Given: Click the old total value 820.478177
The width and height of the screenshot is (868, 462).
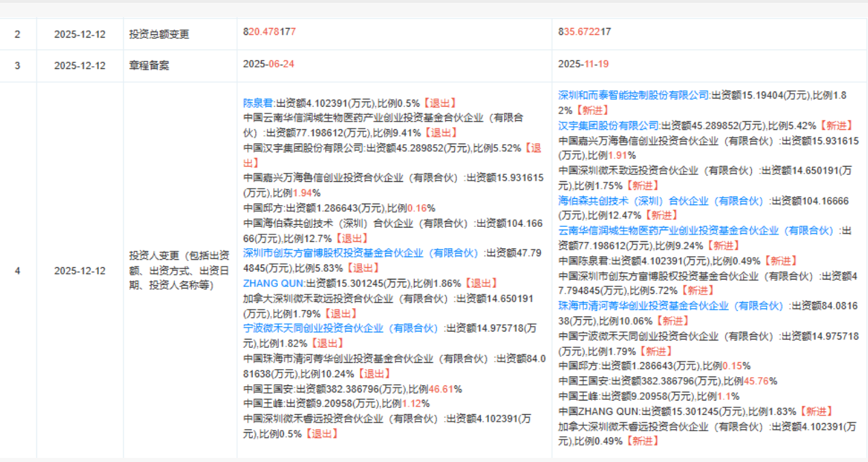Looking at the screenshot, I should point(269,32).
